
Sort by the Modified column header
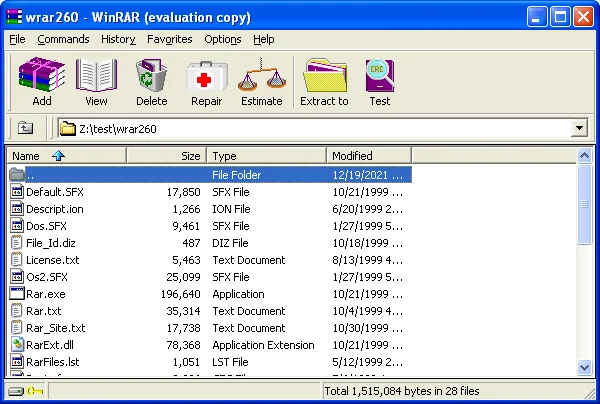[369, 156]
